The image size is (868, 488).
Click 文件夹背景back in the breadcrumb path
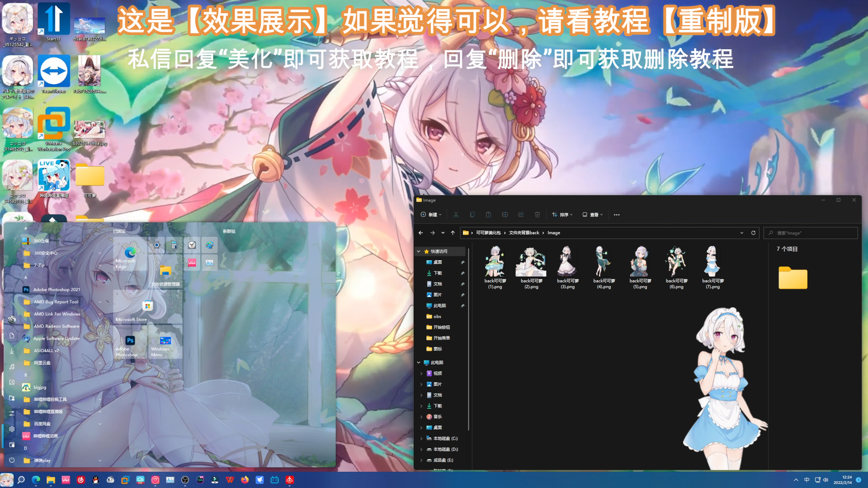click(524, 233)
